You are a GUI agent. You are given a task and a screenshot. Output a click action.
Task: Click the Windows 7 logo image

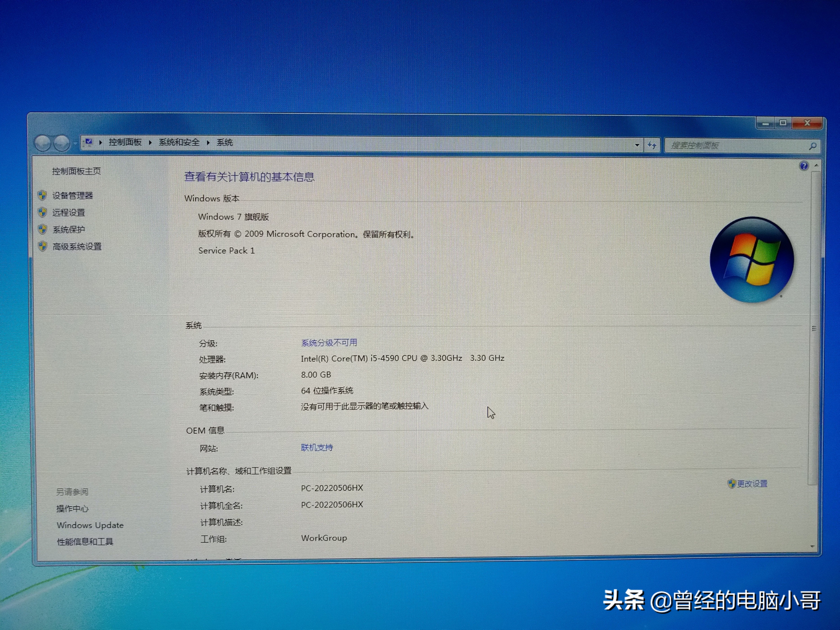(751, 260)
